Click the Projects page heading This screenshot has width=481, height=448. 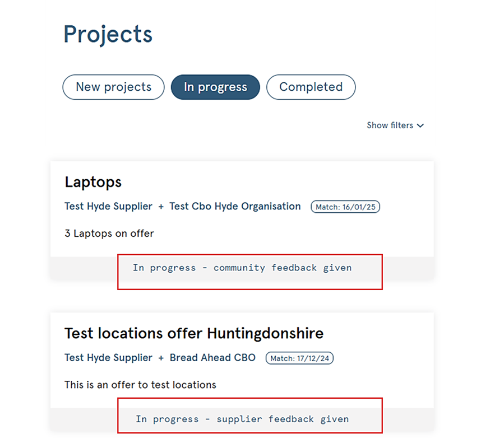pyautogui.click(x=108, y=34)
